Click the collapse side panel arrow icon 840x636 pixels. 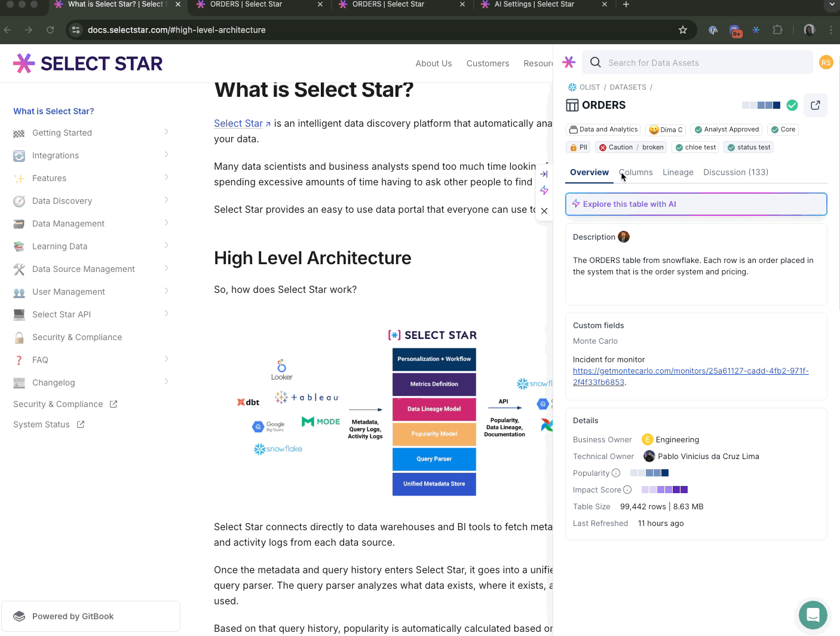coord(544,174)
